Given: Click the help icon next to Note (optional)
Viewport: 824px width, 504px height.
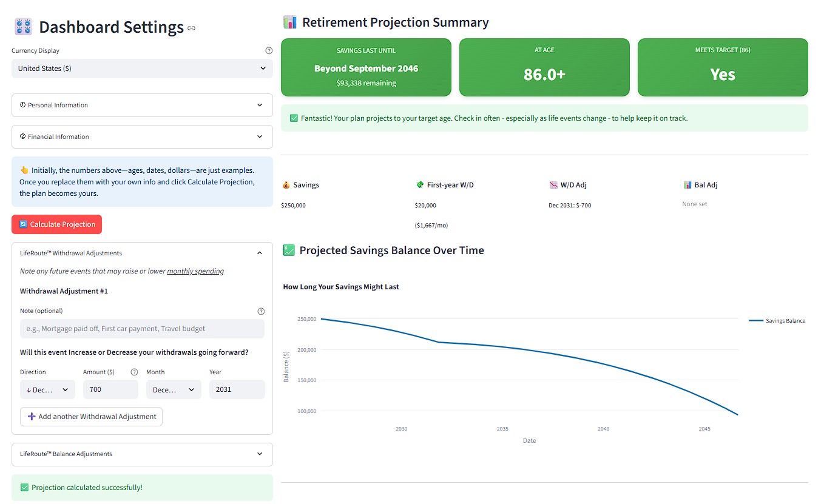Looking at the screenshot, I should pyautogui.click(x=261, y=311).
